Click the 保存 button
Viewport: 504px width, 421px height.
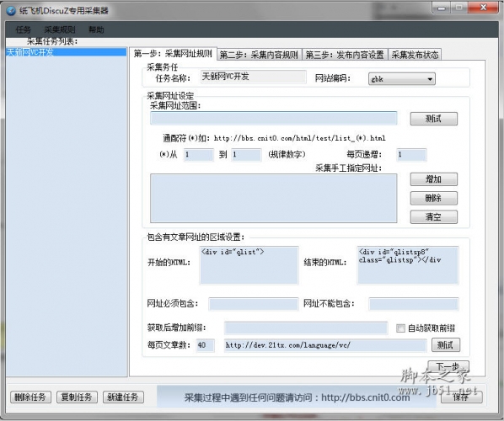click(462, 397)
